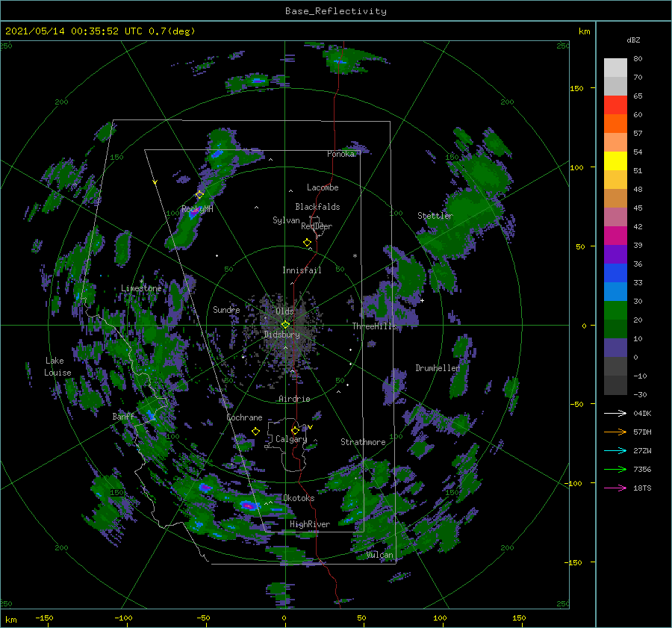This screenshot has height=628, width=672.
Task: Click the orange 57DM arrow in legend
Action: pos(615,432)
